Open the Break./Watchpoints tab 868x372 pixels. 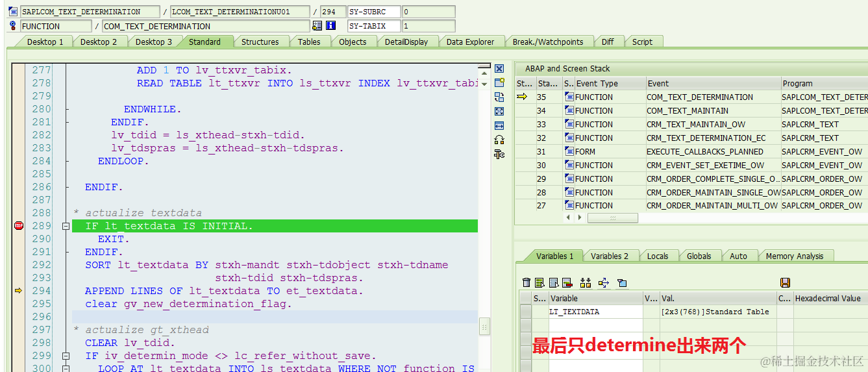[x=548, y=42]
